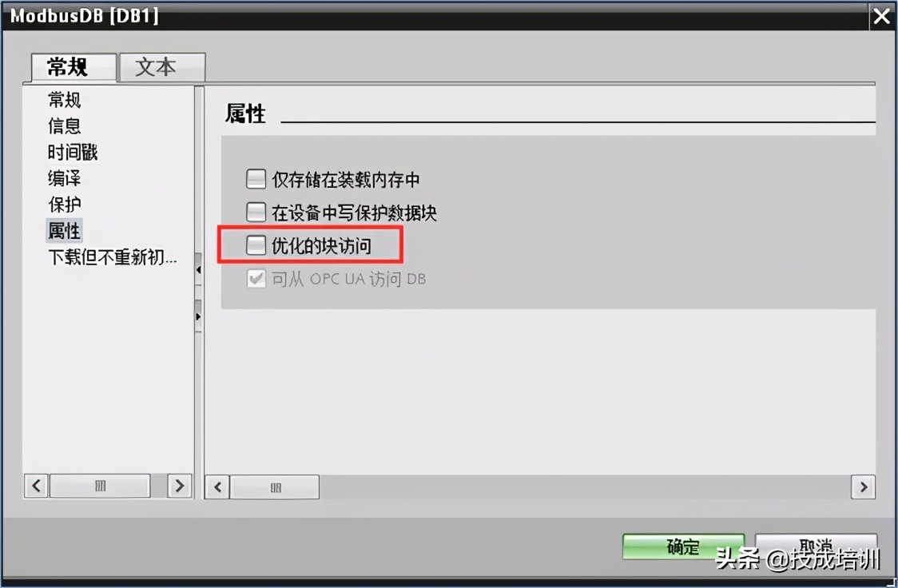Open 信息 section in navigation list
Screen dimensions: 898x588
tap(64, 126)
